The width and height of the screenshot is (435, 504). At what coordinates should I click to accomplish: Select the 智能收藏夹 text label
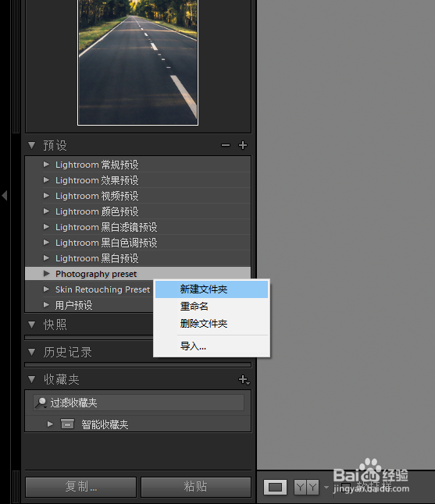[x=105, y=424]
